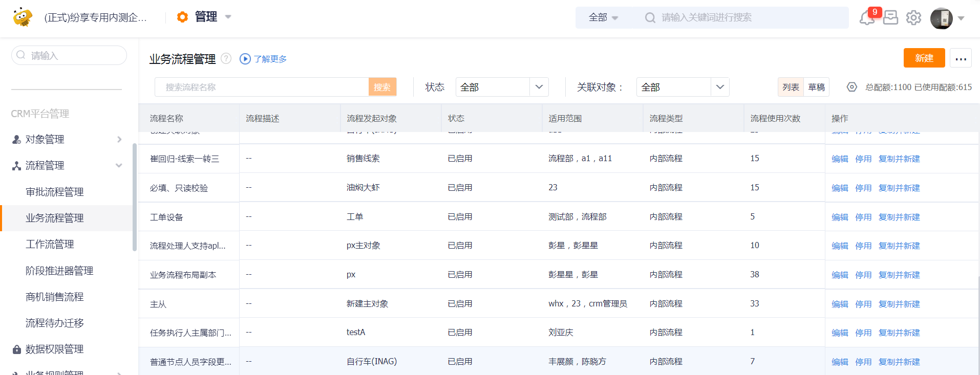
Task: Click 停用 for 任务执行人主属部门 row
Action: click(x=863, y=333)
